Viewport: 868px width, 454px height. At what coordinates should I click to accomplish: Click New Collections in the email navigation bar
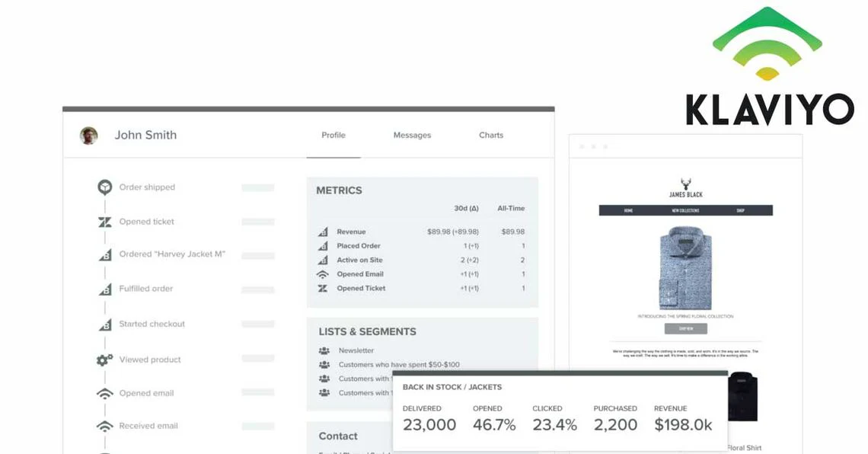pos(685,210)
